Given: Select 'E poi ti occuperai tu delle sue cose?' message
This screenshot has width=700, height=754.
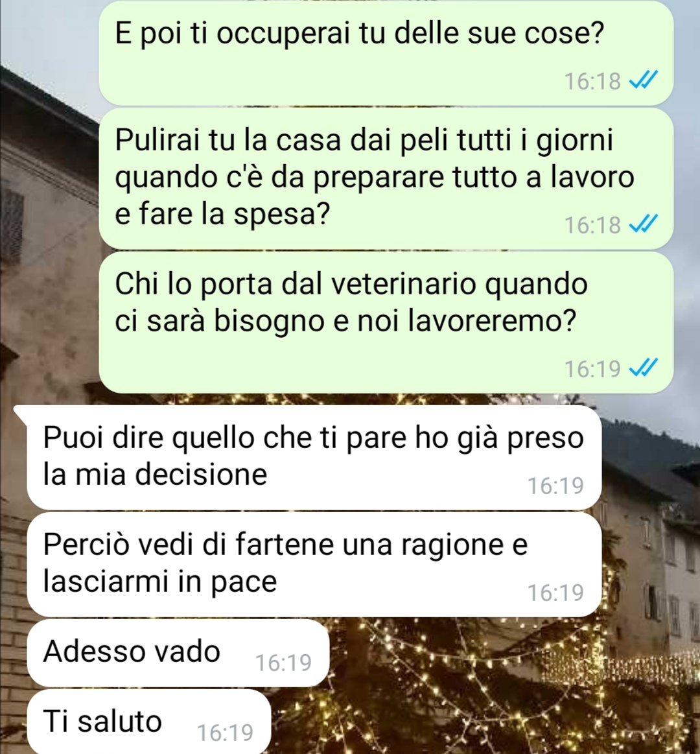Looking at the screenshot, I should (386, 53).
